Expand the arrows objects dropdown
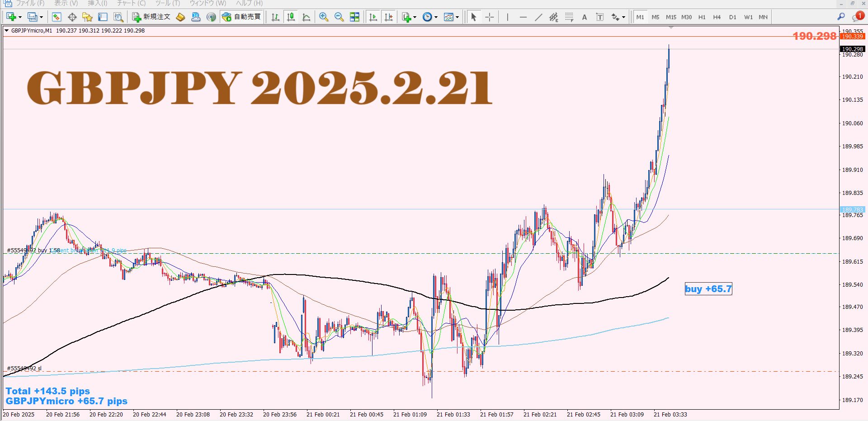 [x=624, y=17]
